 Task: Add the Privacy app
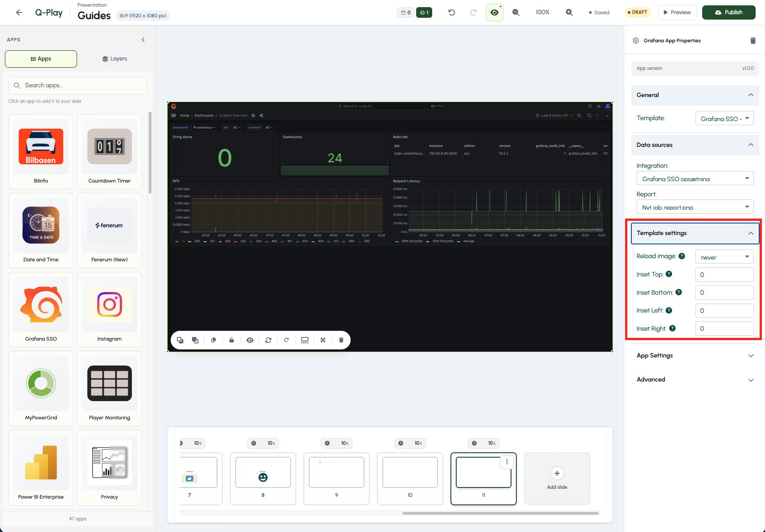[x=110, y=467]
